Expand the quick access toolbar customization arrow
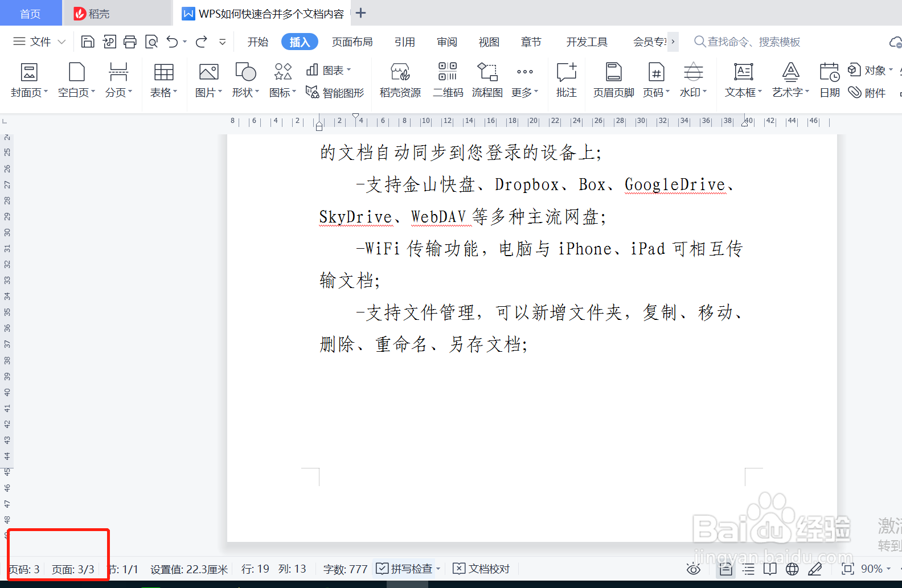 click(x=223, y=42)
